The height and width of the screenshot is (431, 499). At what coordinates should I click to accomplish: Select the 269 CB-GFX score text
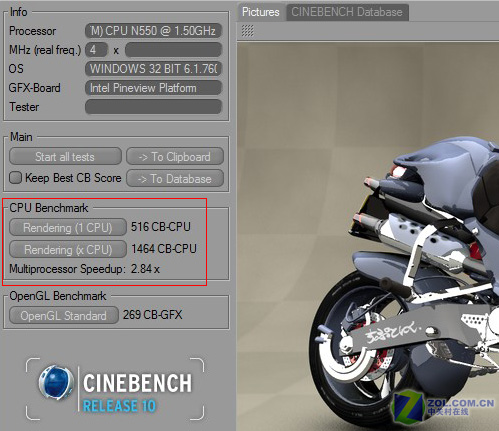tap(153, 315)
